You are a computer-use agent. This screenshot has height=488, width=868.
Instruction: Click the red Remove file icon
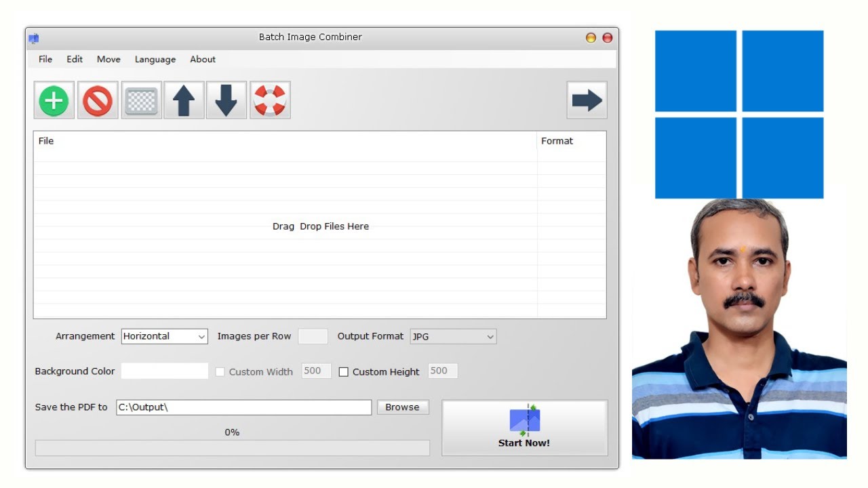(x=98, y=100)
